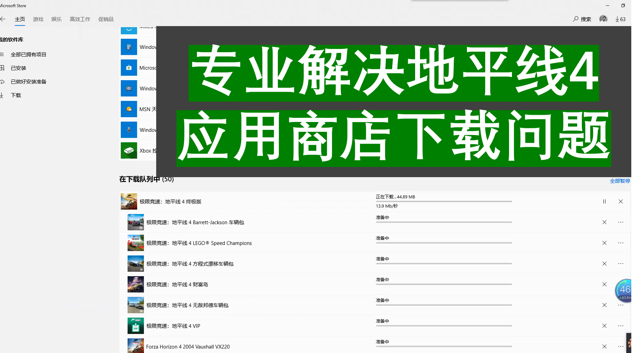The image size is (644, 353).
Task: Minimize the Microsoft Store window
Action: pyautogui.click(x=607, y=6)
